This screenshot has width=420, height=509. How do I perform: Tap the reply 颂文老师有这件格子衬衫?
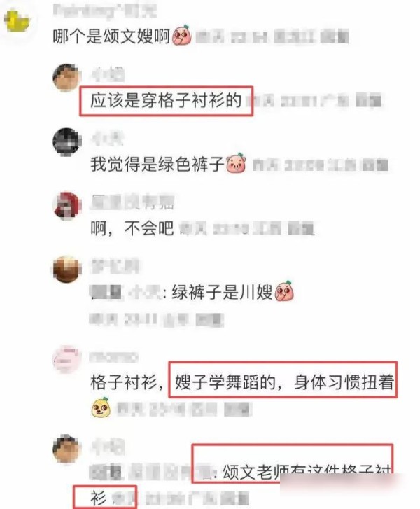[x=292, y=471]
